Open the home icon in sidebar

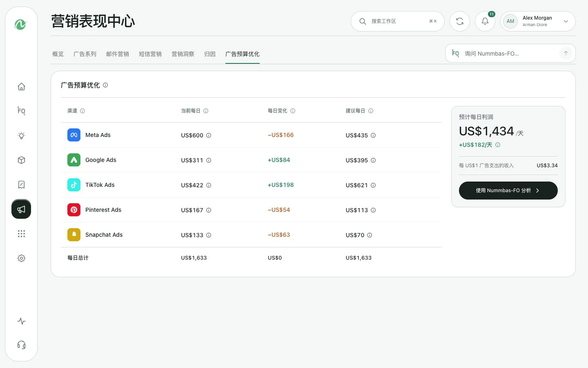(x=21, y=86)
